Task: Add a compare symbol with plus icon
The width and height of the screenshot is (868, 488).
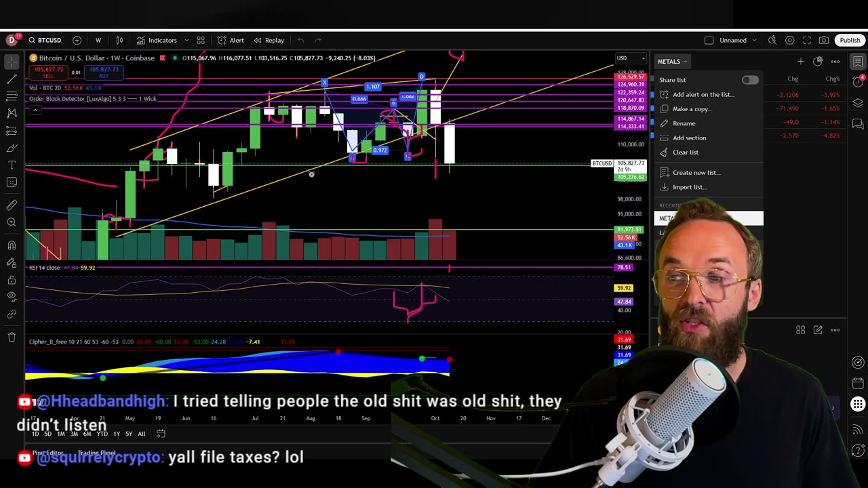Action: pos(77,40)
